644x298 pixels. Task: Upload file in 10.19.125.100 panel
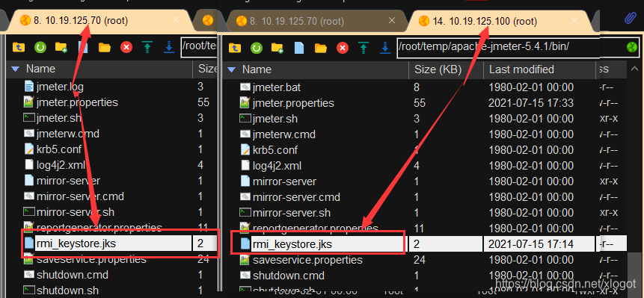[364, 48]
